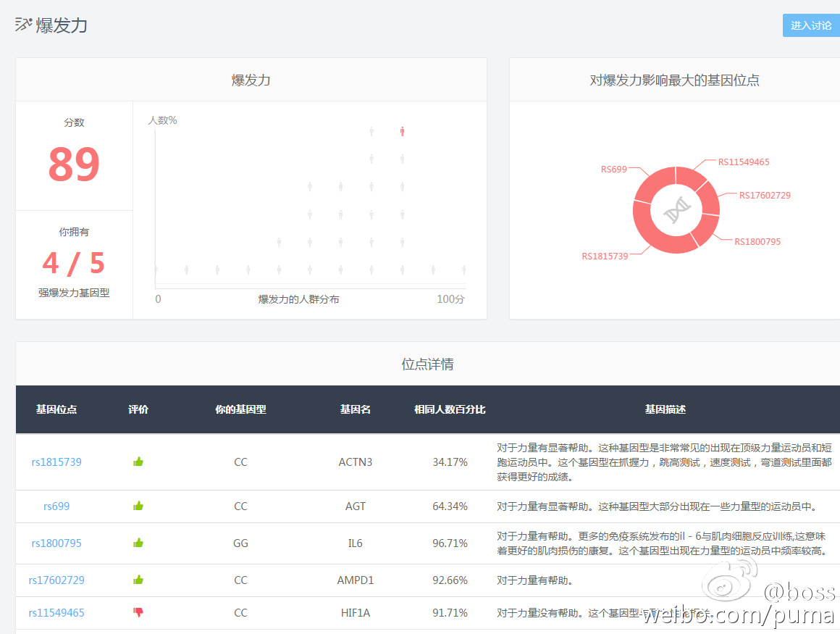The height and width of the screenshot is (634, 840).
Task: Click the 基因名 column header
Action: tap(355, 409)
